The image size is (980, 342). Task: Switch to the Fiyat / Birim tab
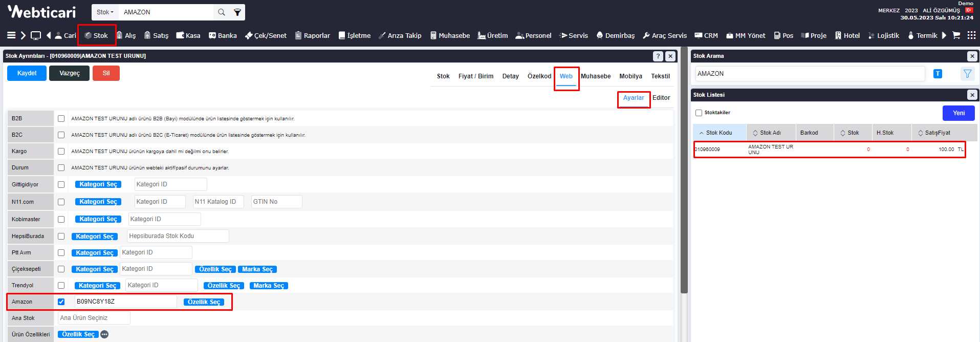[476, 76]
